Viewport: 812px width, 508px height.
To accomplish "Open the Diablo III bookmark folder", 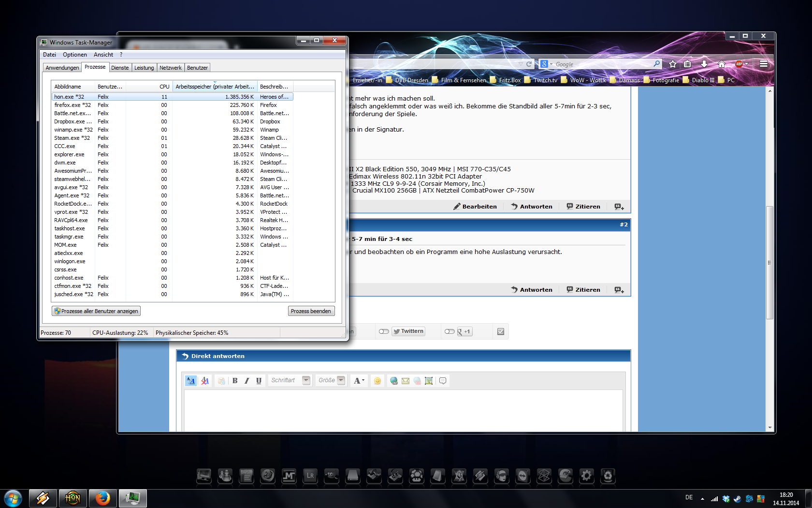I will click(x=698, y=80).
